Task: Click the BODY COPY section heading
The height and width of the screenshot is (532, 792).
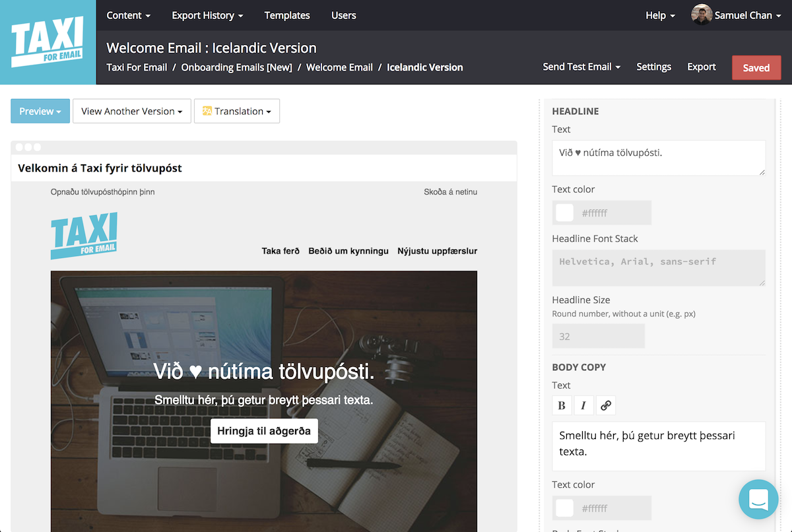Action: pyautogui.click(x=579, y=367)
